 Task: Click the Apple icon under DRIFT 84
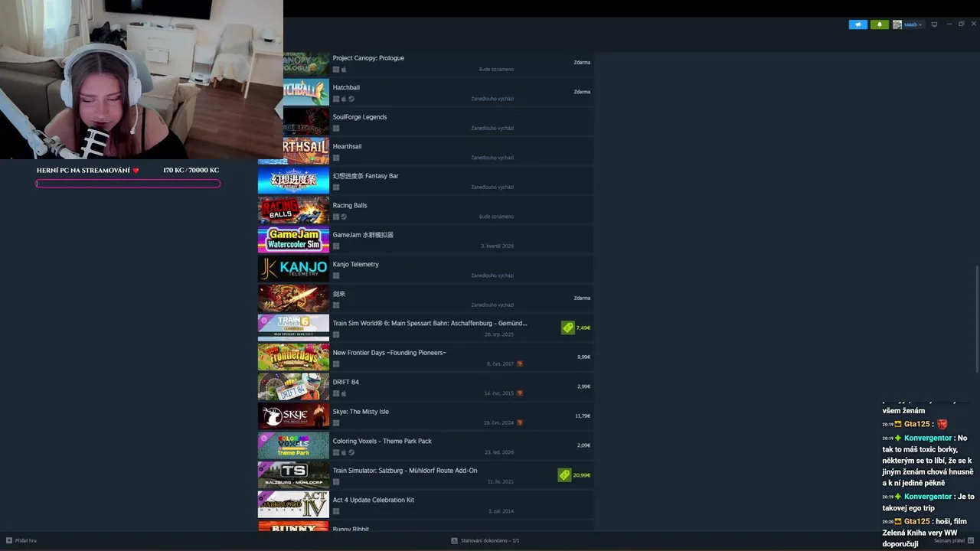(344, 393)
